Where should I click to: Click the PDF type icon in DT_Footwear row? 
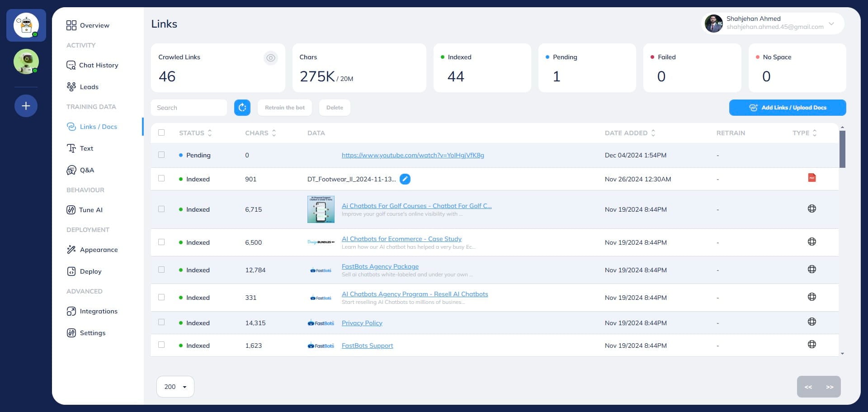pos(811,178)
